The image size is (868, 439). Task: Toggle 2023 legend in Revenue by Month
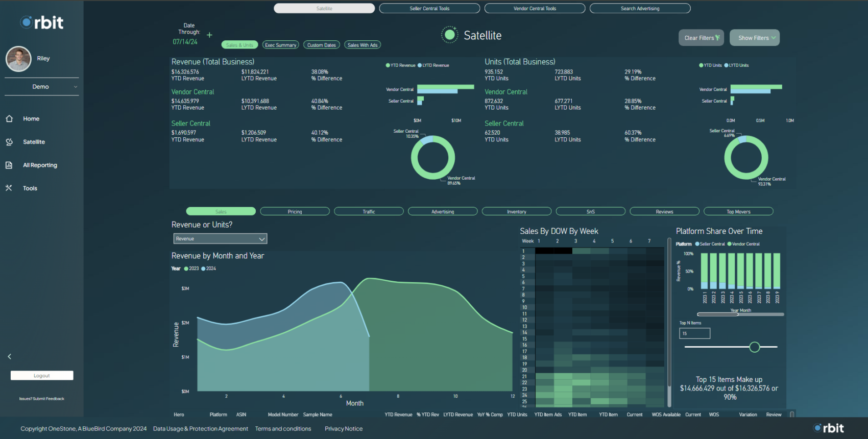(191, 269)
